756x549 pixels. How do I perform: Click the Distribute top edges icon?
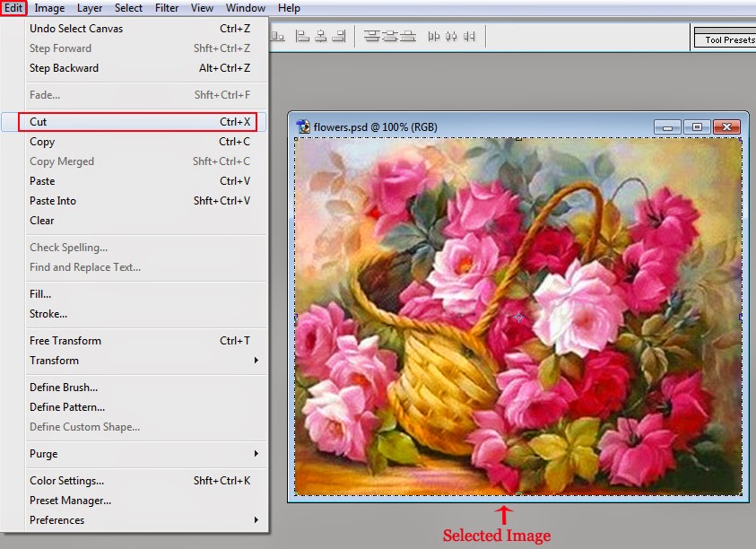(x=372, y=36)
